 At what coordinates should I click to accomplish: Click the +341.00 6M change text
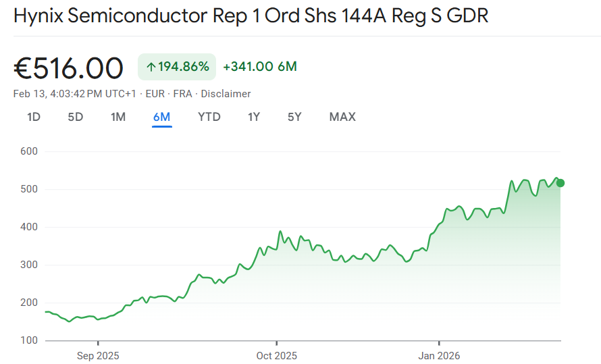coord(260,67)
